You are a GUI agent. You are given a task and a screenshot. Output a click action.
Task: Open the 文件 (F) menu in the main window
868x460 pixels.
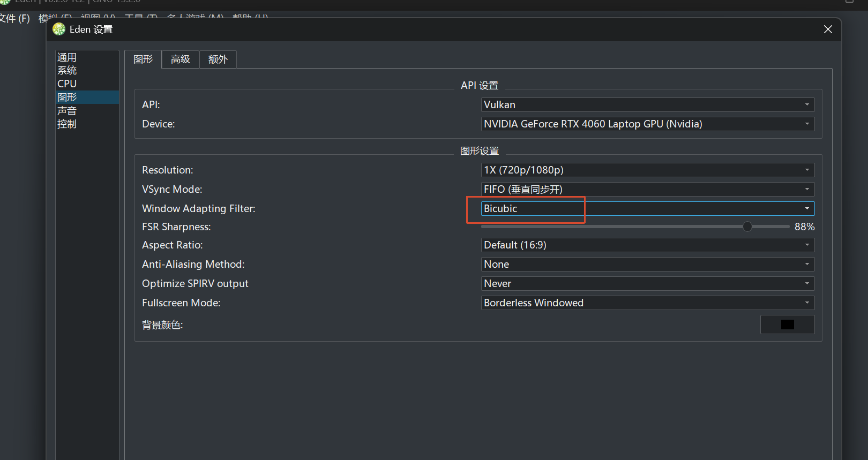click(14, 19)
